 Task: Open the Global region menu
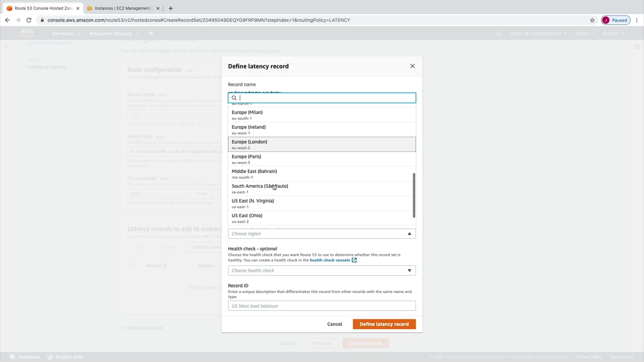coord(584,33)
